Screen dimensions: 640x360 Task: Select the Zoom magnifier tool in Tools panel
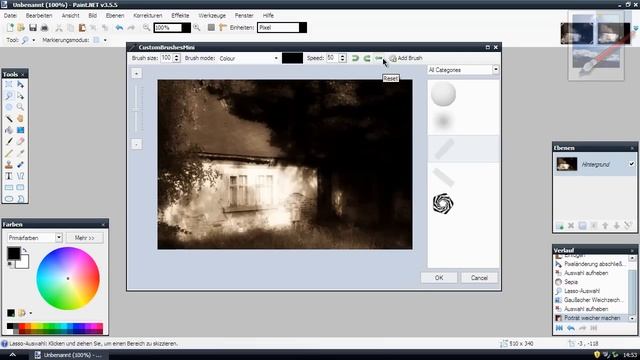tap(20, 107)
